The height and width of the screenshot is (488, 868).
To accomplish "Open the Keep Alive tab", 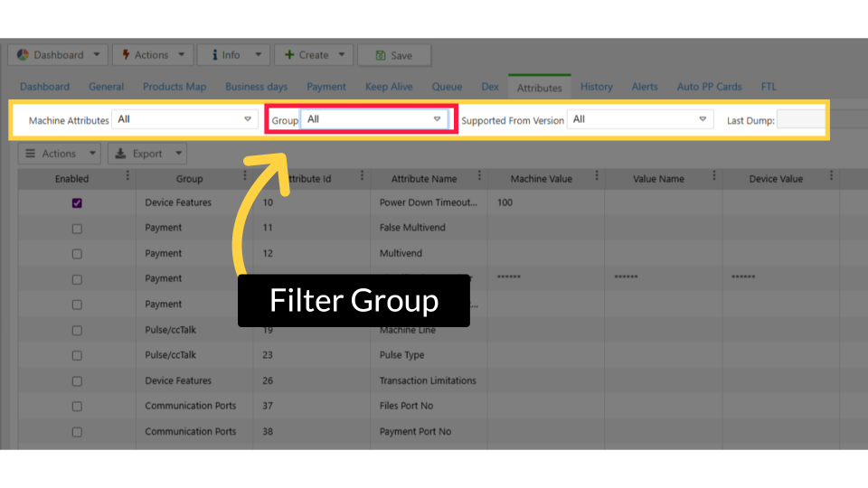I will [389, 87].
